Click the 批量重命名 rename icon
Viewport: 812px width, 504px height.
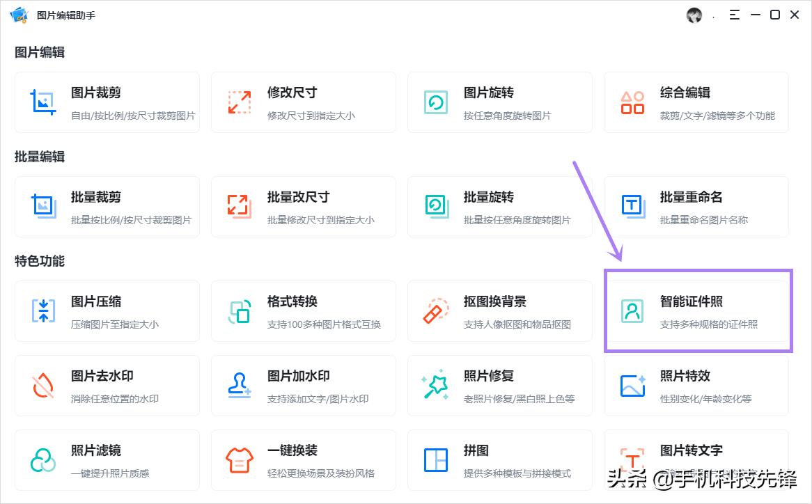632,206
